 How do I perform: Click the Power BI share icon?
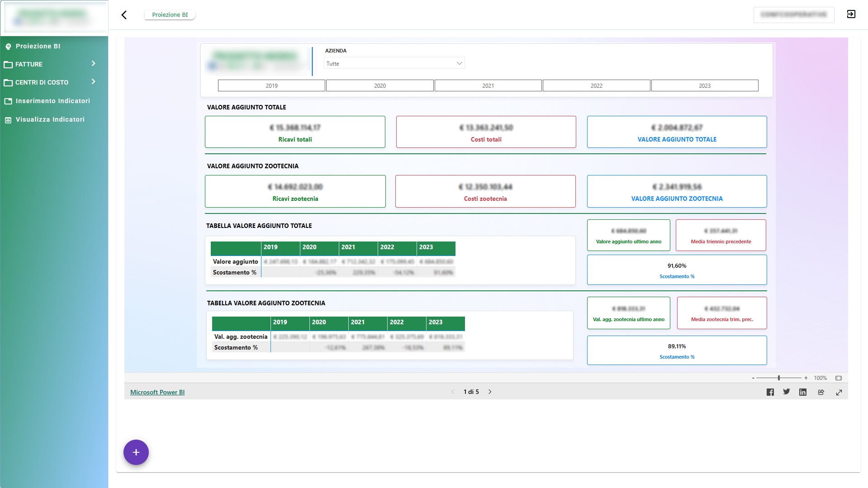click(821, 392)
